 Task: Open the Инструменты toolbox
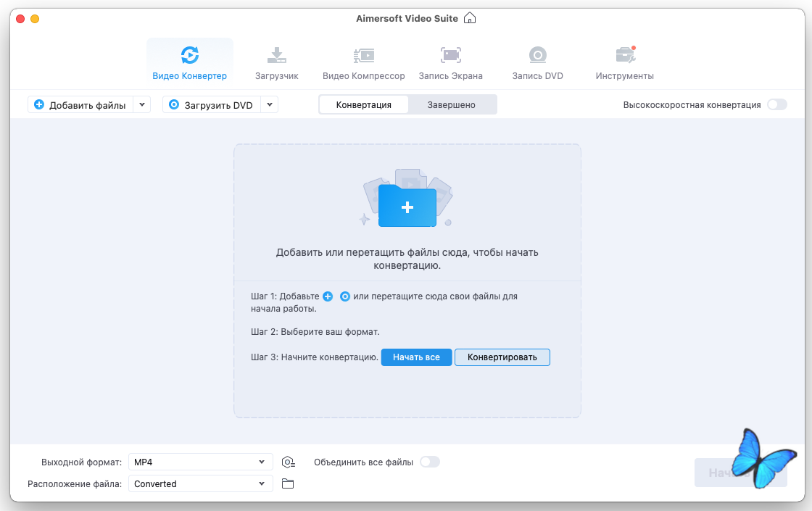click(x=624, y=62)
